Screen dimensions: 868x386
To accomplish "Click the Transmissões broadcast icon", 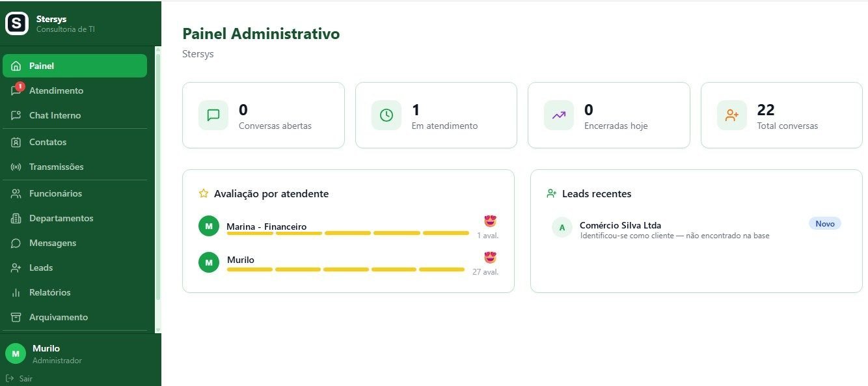I will click(x=16, y=167).
